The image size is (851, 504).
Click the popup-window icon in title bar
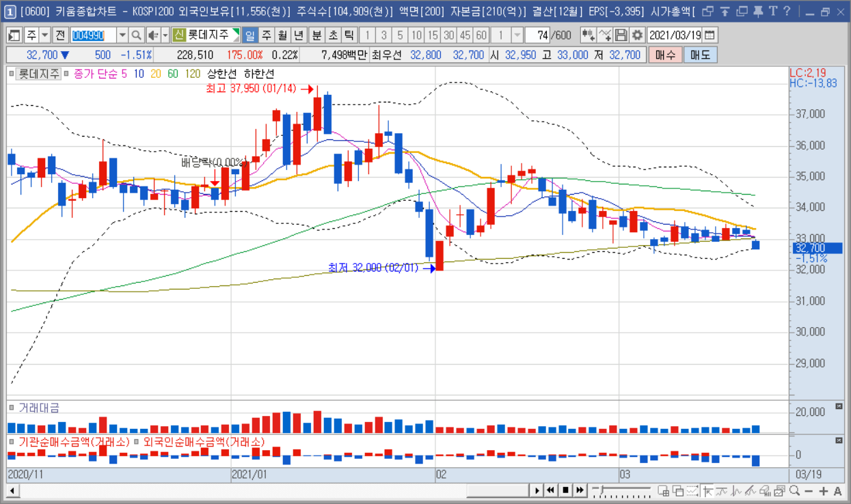[708, 12]
